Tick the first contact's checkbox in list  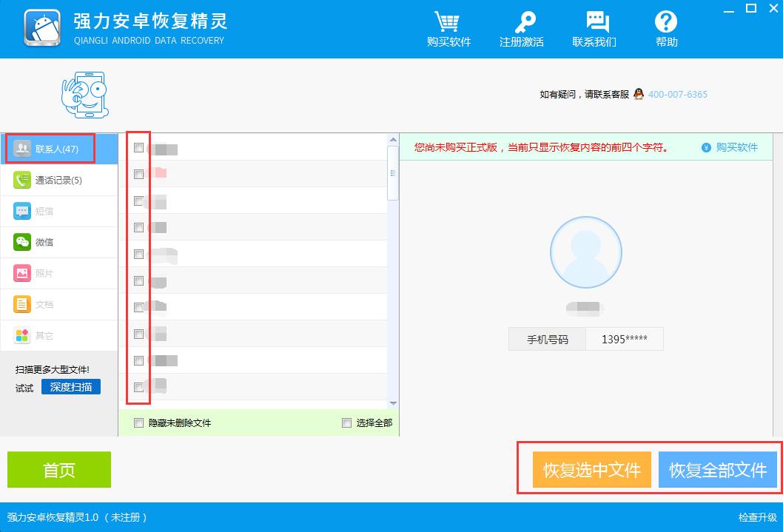[138, 147]
